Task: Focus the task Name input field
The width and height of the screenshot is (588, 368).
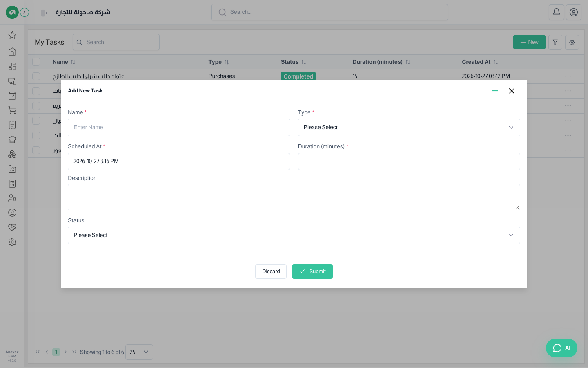Action: pos(179,127)
